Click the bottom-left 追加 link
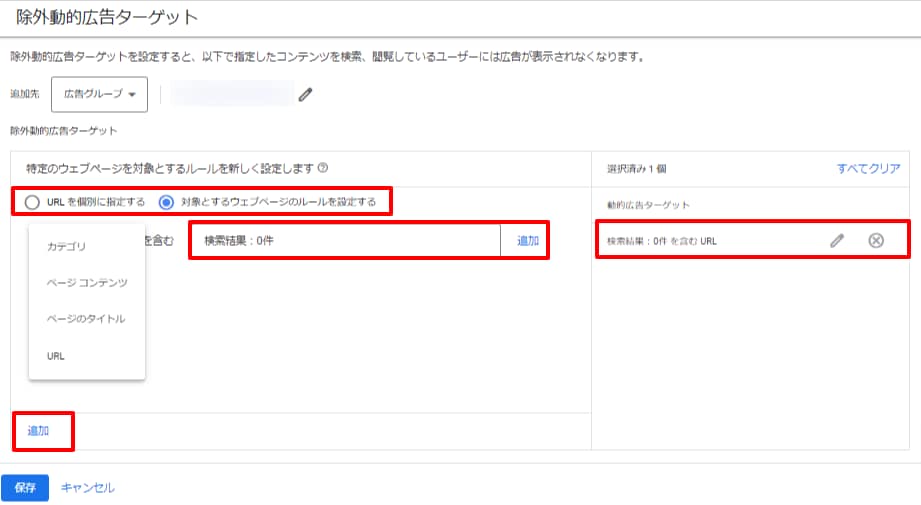Screen dimensions: 921x505 pos(38,430)
